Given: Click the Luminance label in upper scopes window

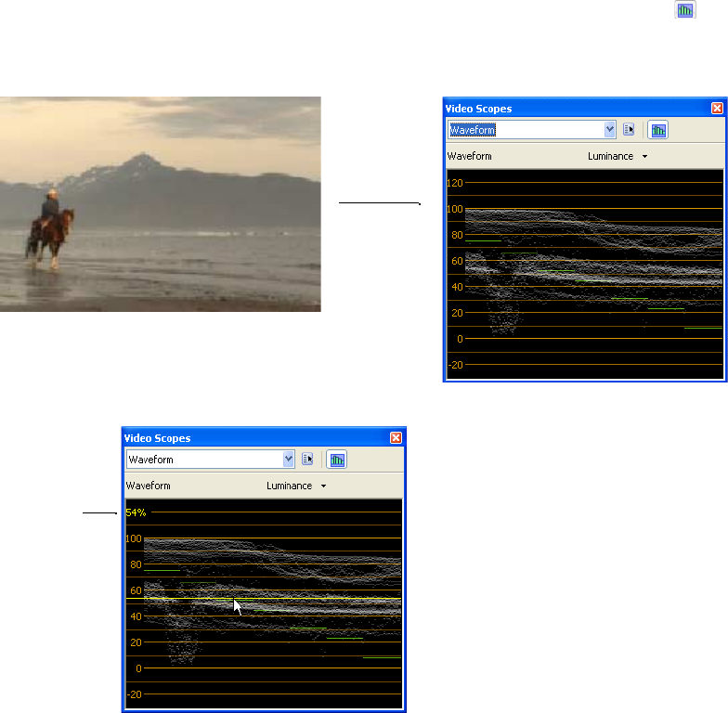Looking at the screenshot, I should (610, 156).
